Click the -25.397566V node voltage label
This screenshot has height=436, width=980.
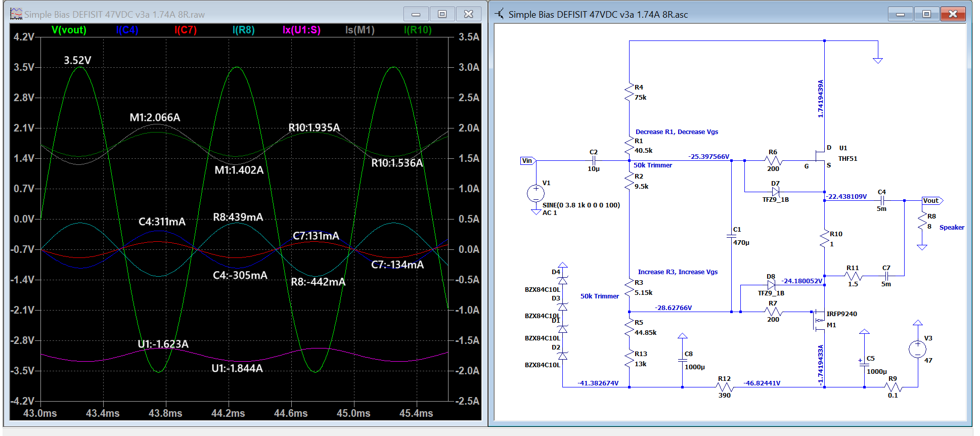pos(708,156)
